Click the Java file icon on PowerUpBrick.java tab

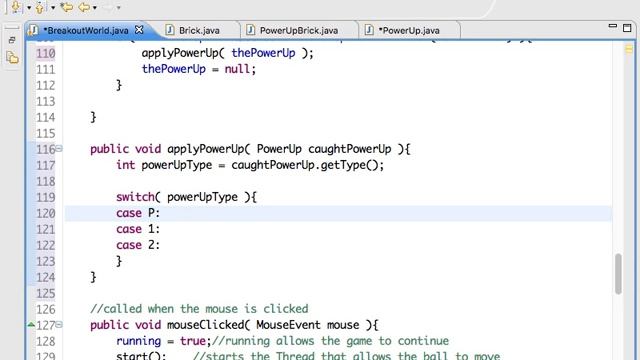[251, 30]
